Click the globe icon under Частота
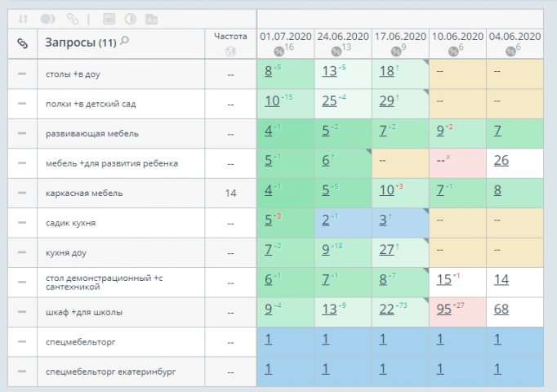Viewport: 557px width, 392px height. tap(230, 51)
